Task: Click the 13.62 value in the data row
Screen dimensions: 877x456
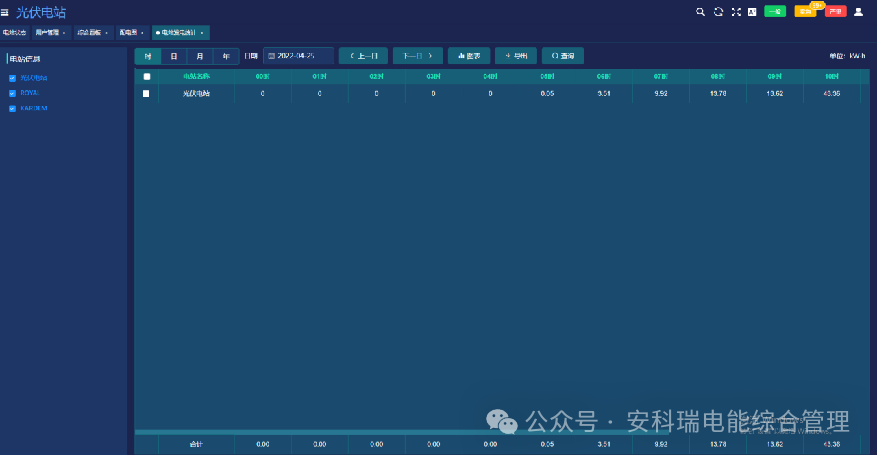Action: click(775, 93)
